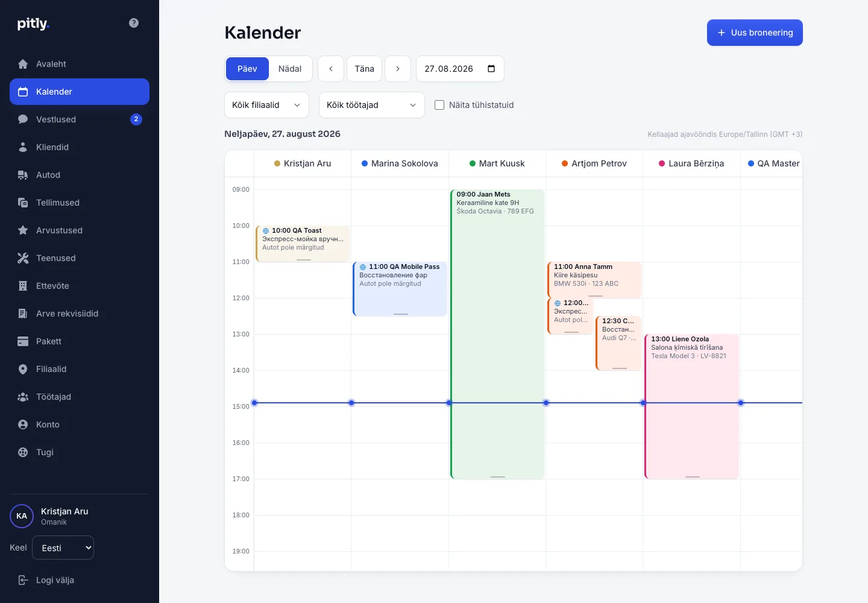Open Avaleht via the home icon
The image size is (868, 603).
coord(23,64)
